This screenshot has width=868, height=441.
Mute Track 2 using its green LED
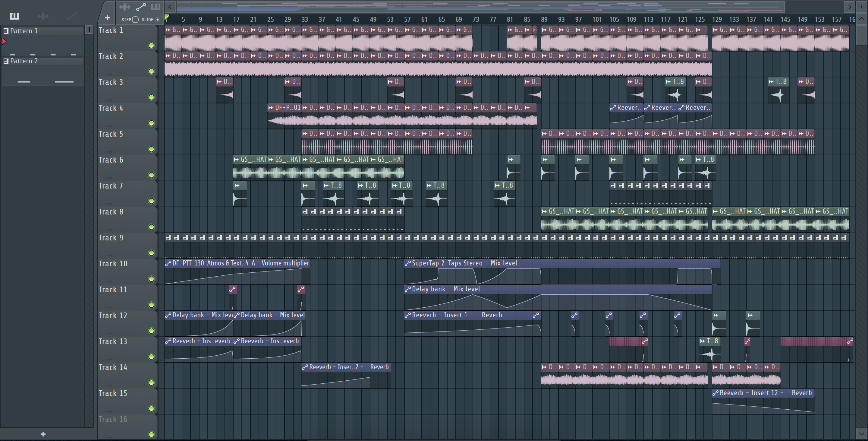(152, 71)
